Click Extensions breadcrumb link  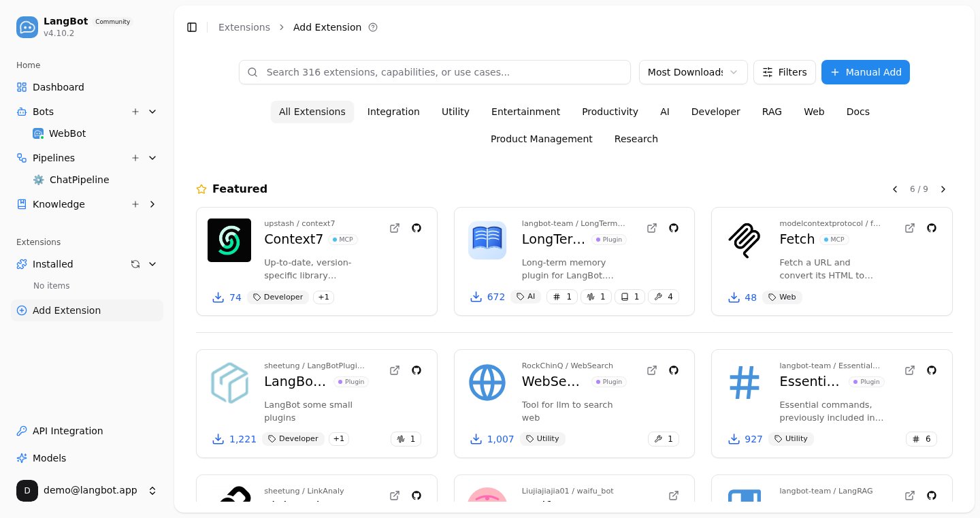pos(244,27)
